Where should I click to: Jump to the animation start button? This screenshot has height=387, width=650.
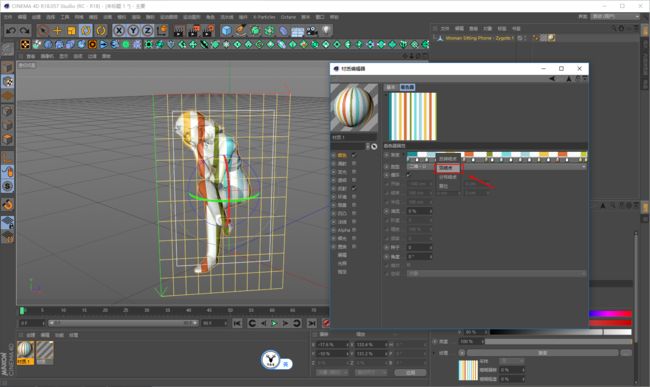click(x=237, y=323)
